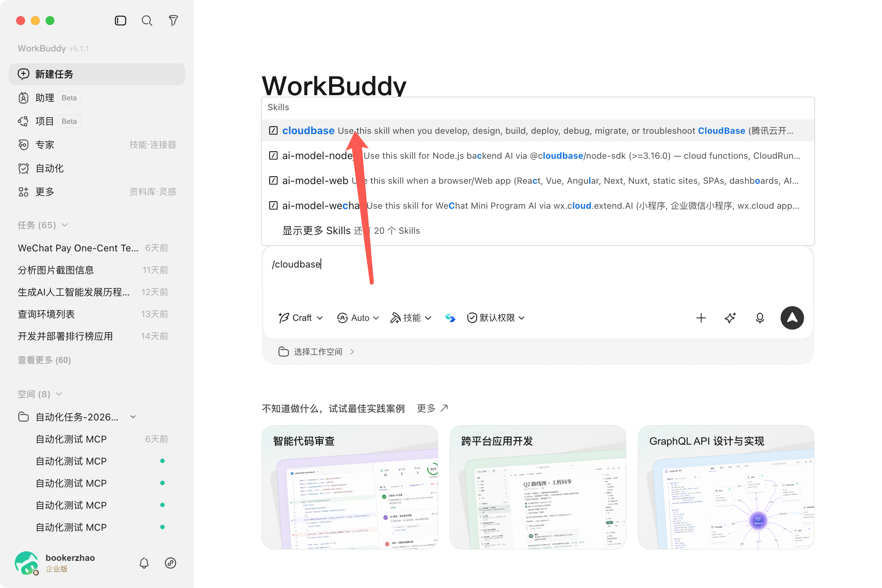
Task: Open the 技能 dropdown
Action: coord(411,318)
